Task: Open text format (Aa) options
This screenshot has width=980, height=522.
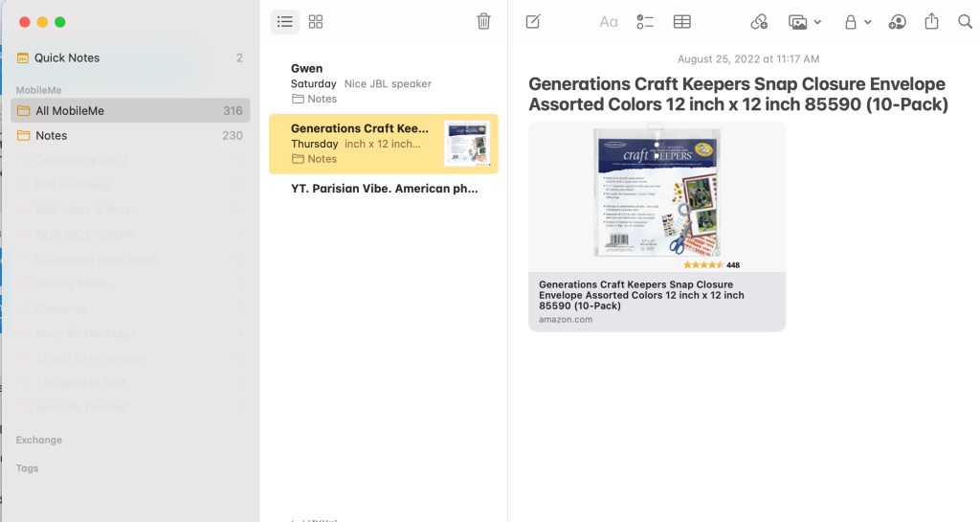Action: click(x=608, y=22)
